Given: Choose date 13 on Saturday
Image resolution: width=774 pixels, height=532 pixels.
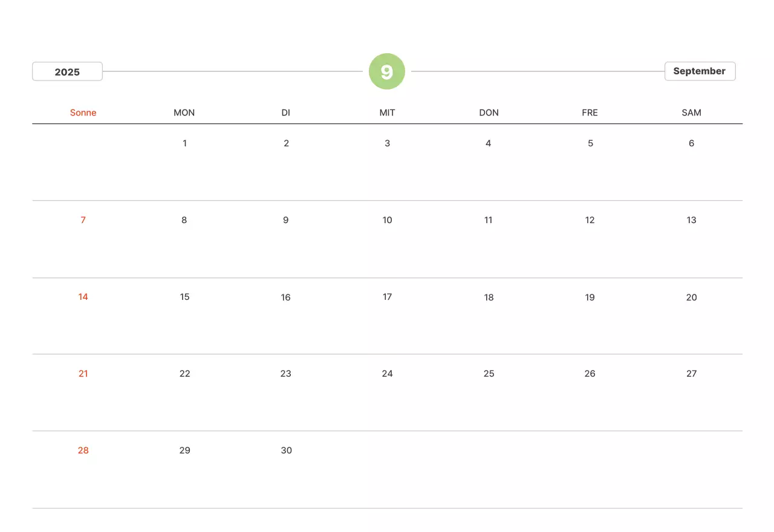Looking at the screenshot, I should pos(691,220).
